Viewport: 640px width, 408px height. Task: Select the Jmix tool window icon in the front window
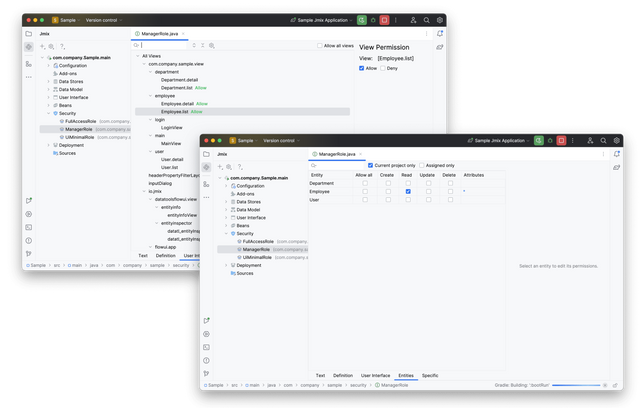point(206,167)
